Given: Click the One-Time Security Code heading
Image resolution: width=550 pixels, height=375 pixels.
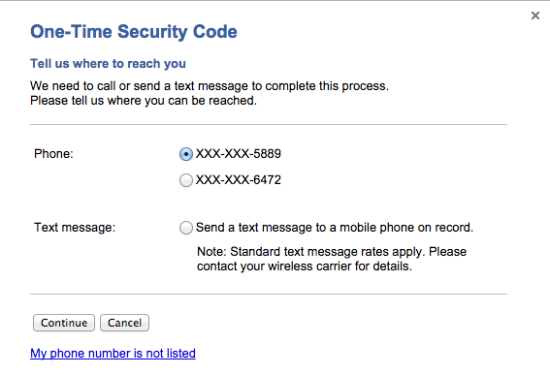Looking at the screenshot, I should pyautogui.click(x=134, y=32).
